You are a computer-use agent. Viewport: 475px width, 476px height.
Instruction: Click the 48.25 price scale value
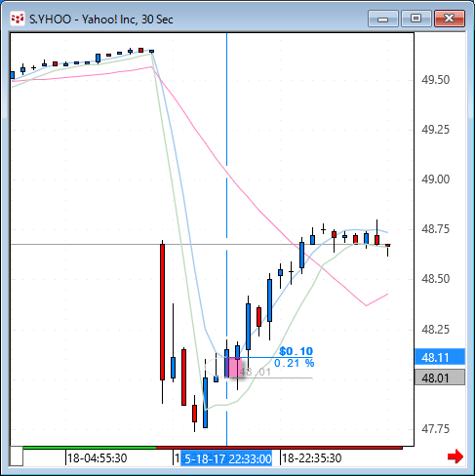tap(435, 329)
